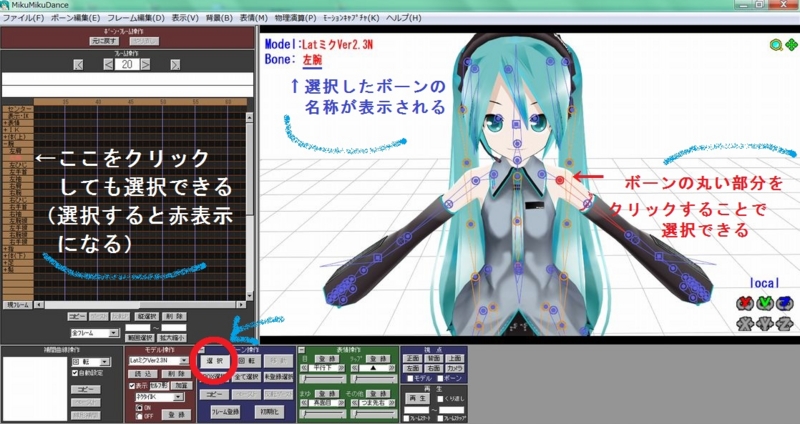800x424 pixels.
Task: Expand the 指 bone group
Action: coord(6,248)
